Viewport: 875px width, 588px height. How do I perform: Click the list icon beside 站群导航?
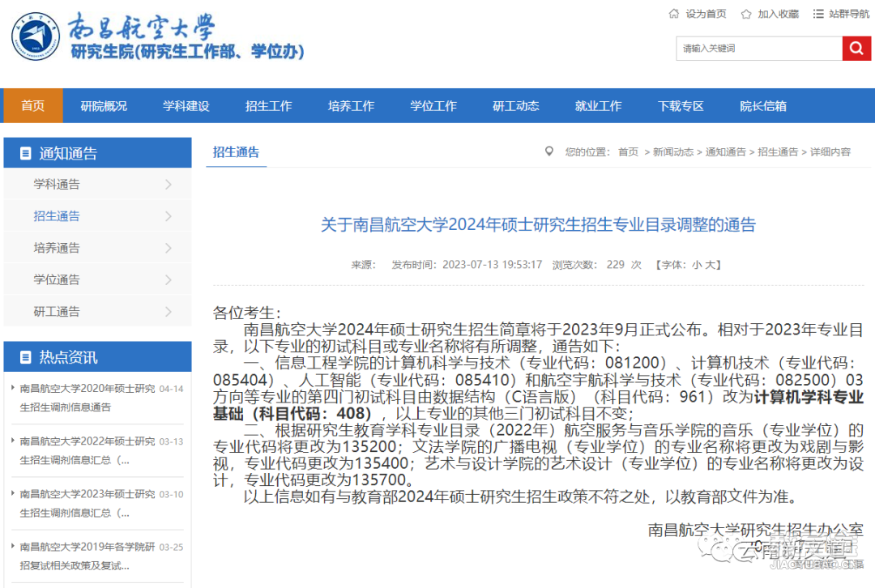point(818,14)
